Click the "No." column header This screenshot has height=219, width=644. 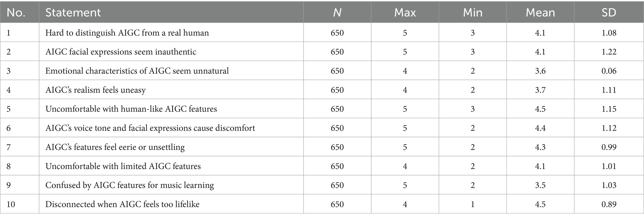tap(16, 12)
